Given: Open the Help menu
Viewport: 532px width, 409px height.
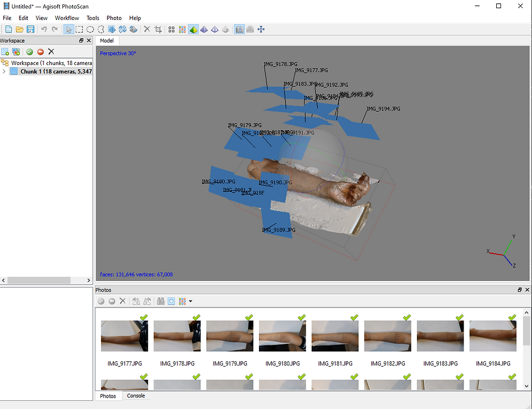Looking at the screenshot, I should [x=135, y=18].
